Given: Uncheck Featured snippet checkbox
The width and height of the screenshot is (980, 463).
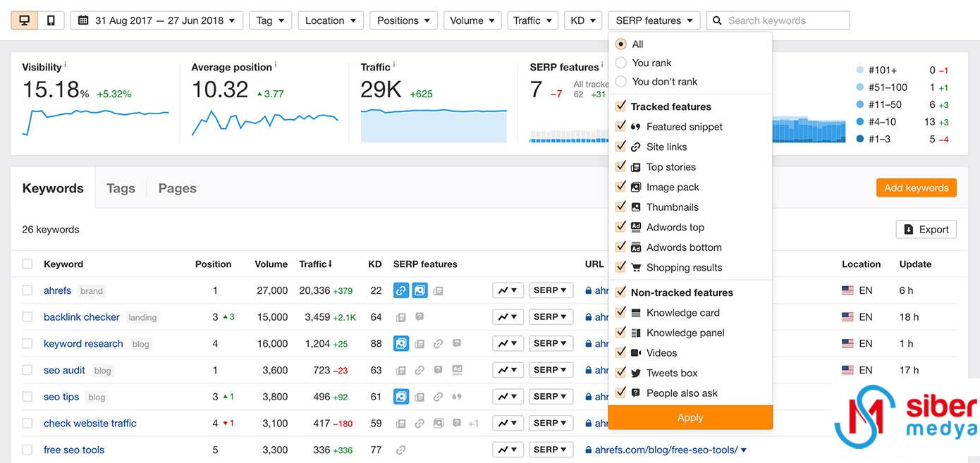Looking at the screenshot, I should coord(620,126).
